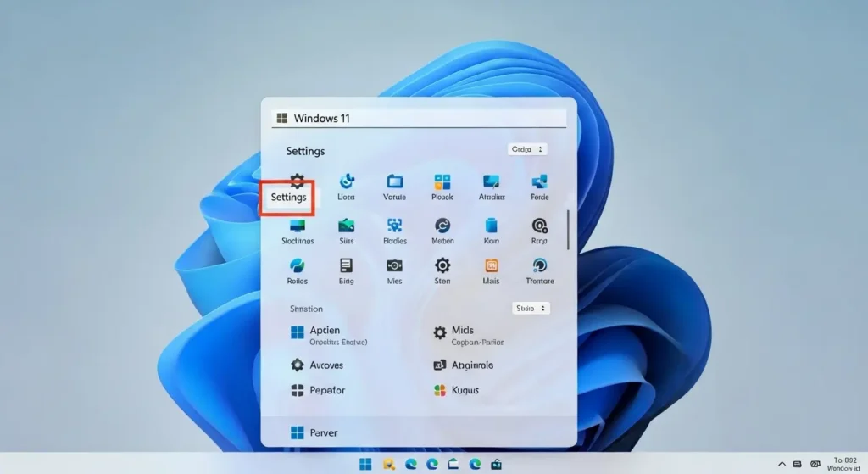Launch the Ploook tiles icon
The height and width of the screenshot is (474, 868).
[x=442, y=181]
